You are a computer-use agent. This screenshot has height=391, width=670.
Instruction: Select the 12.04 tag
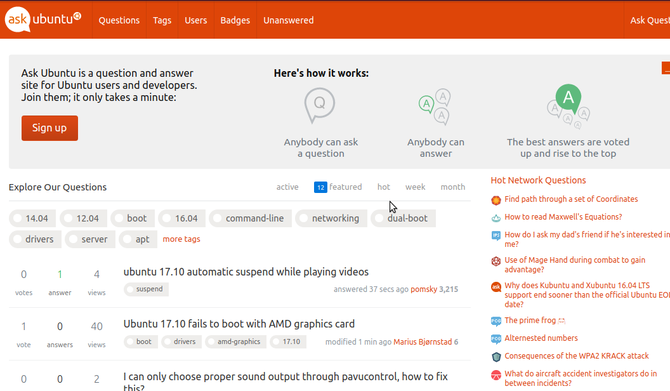pyautogui.click(x=83, y=218)
